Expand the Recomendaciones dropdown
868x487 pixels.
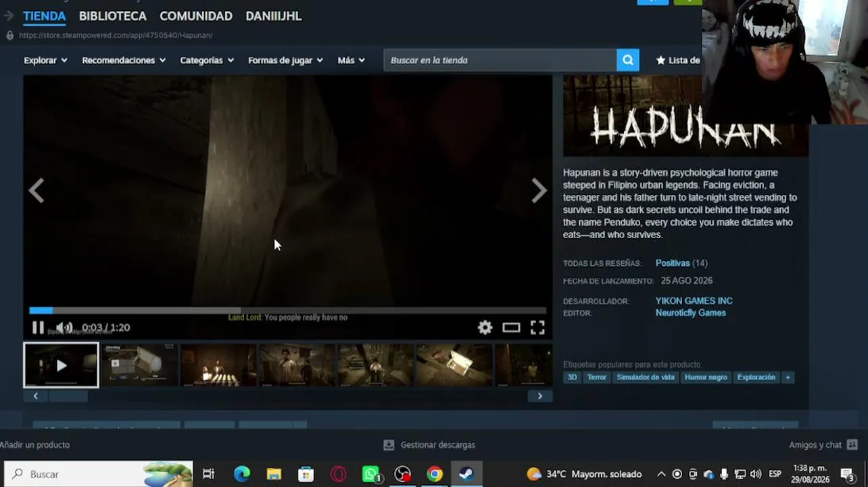coord(124,60)
